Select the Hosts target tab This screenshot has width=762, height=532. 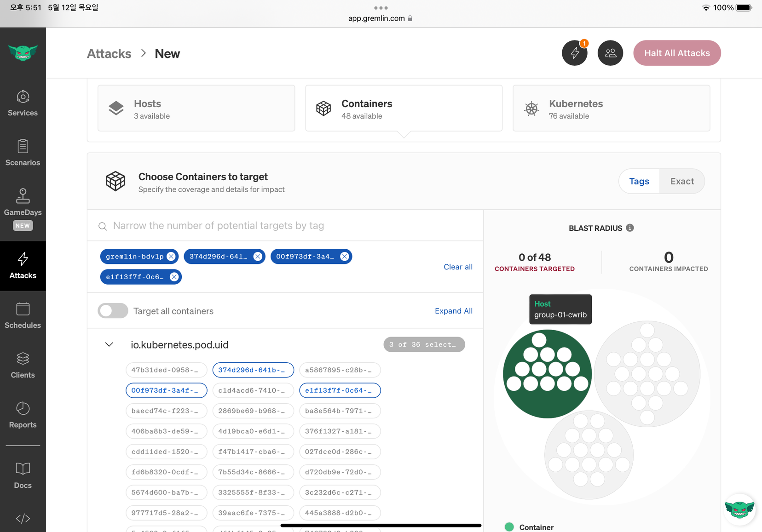coord(196,108)
